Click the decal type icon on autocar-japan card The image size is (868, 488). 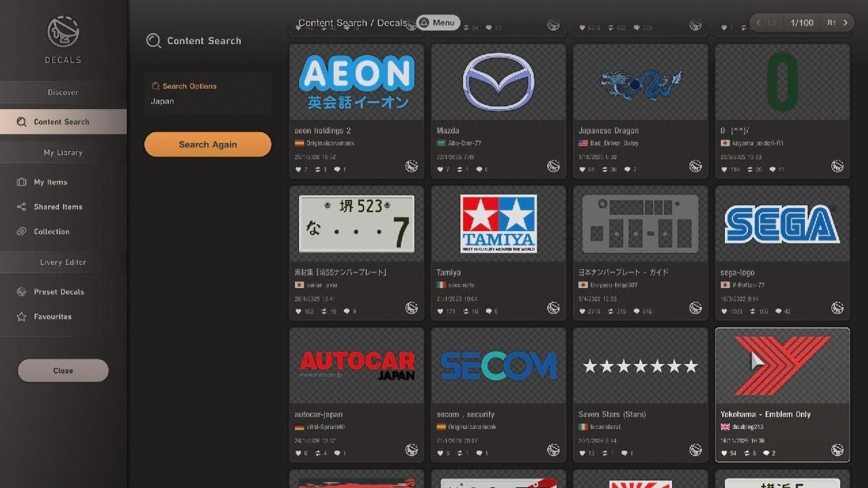tap(412, 450)
